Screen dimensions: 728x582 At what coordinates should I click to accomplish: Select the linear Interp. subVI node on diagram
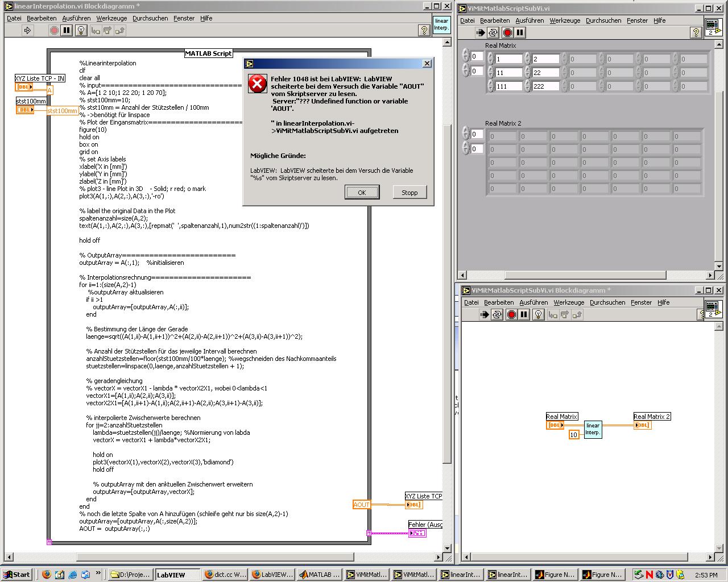pos(593,429)
